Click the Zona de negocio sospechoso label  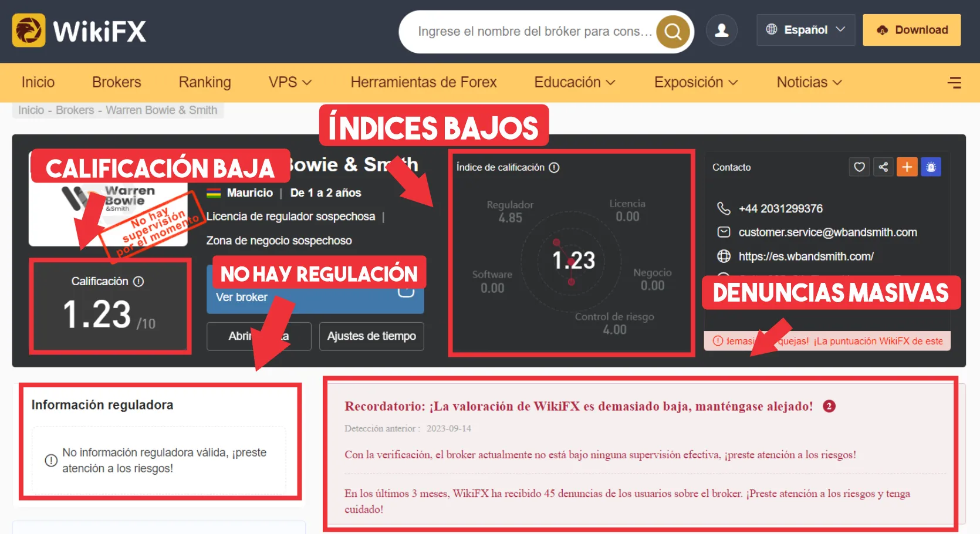tap(279, 241)
